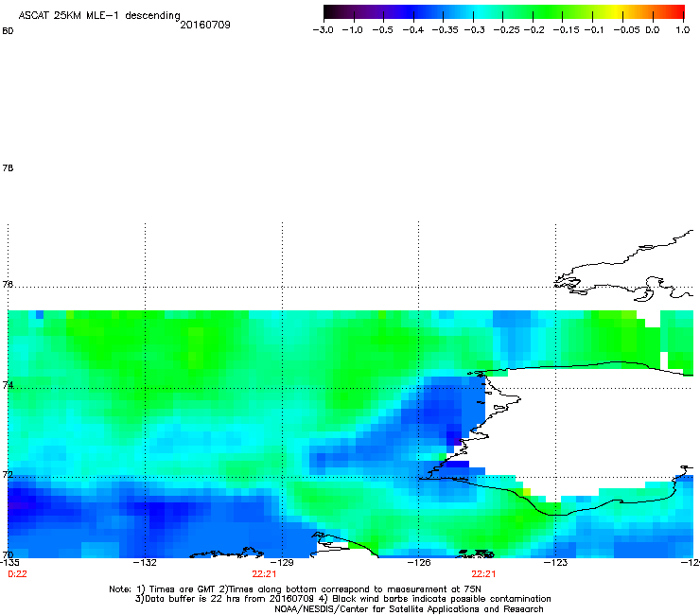Click the -129 longitude axis label

[x=282, y=562]
